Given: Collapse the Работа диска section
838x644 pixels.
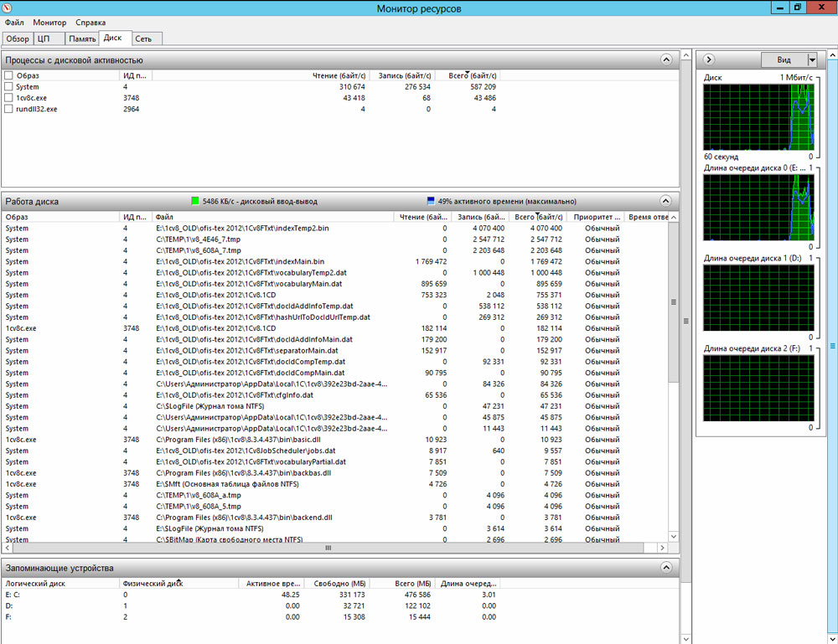Looking at the screenshot, I should coord(666,201).
